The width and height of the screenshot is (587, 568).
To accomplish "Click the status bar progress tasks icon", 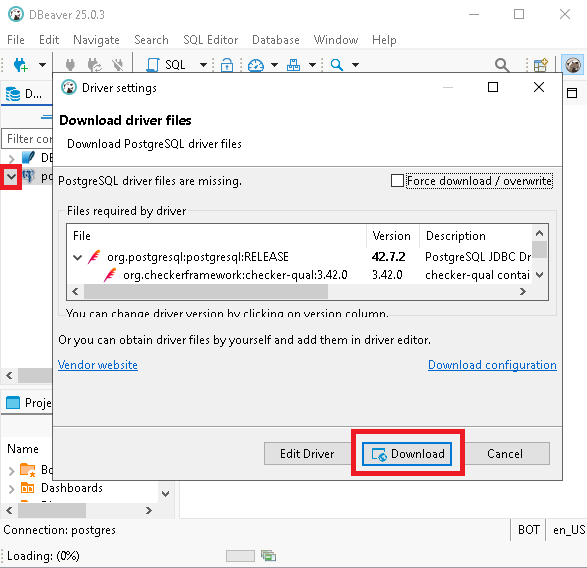I will pos(268,556).
